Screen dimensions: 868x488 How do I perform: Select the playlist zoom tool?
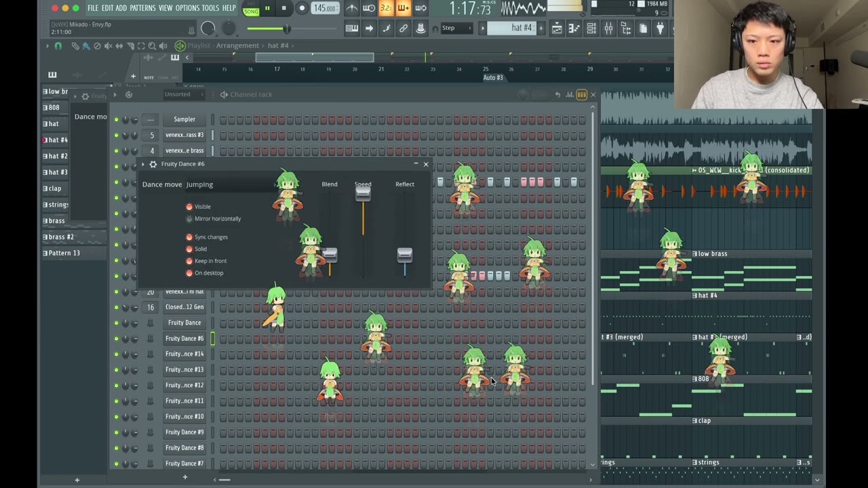click(152, 46)
